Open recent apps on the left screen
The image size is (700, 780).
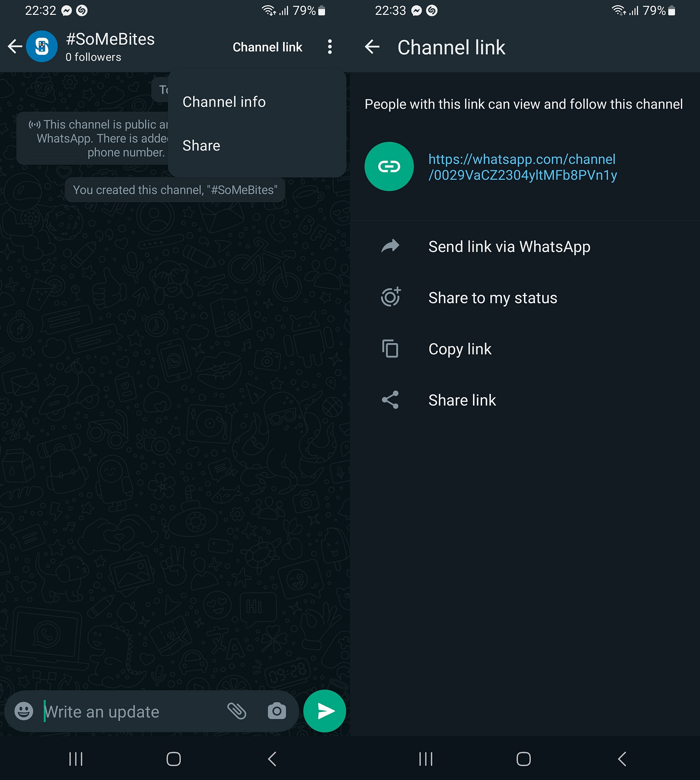[x=76, y=759]
